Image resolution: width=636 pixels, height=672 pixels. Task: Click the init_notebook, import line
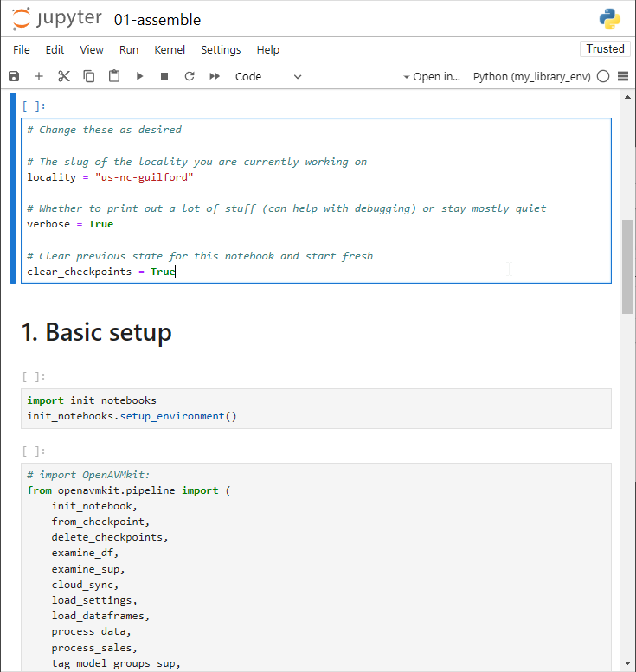[94, 506]
